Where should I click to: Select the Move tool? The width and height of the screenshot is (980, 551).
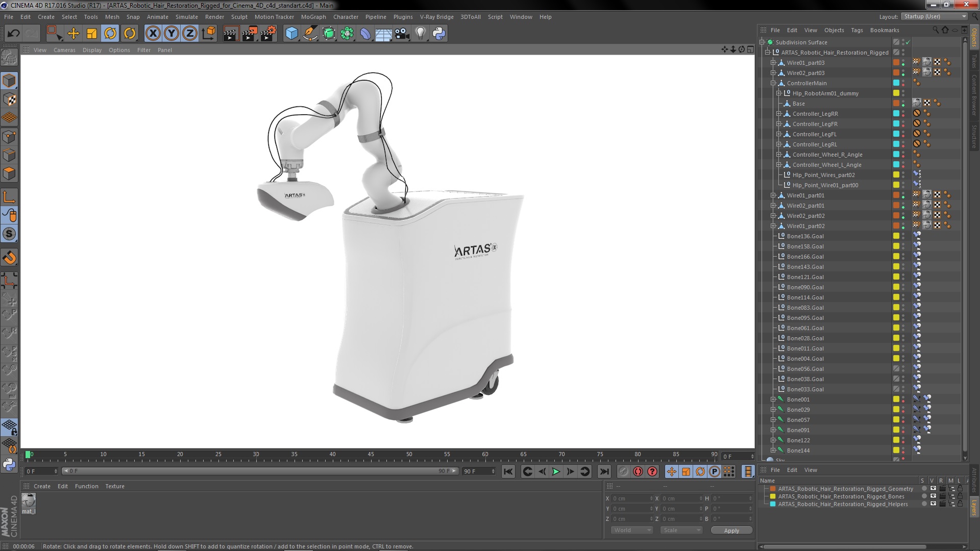(x=73, y=34)
